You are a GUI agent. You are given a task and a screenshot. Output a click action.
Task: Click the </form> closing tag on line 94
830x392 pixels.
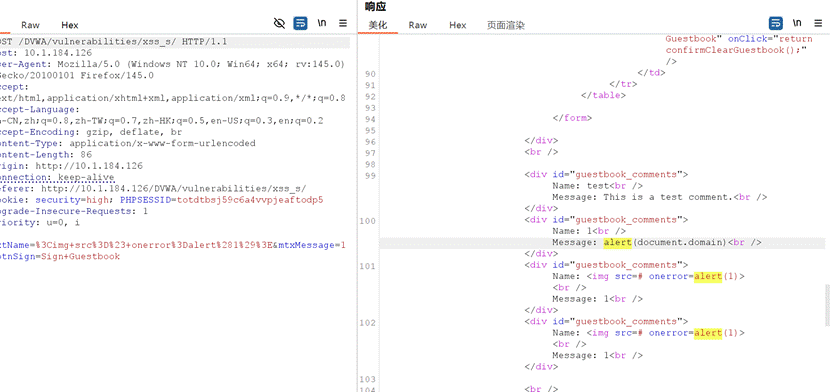(572, 118)
